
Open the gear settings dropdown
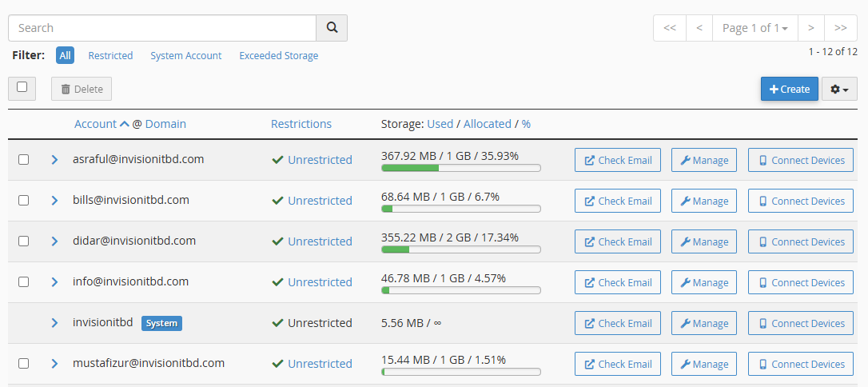point(839,89)
